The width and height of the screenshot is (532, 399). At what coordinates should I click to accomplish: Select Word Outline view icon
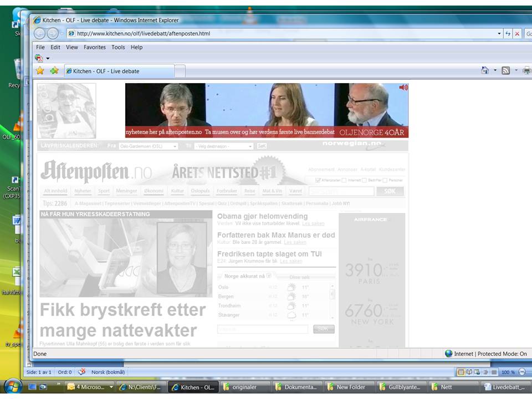click(485, 372)
